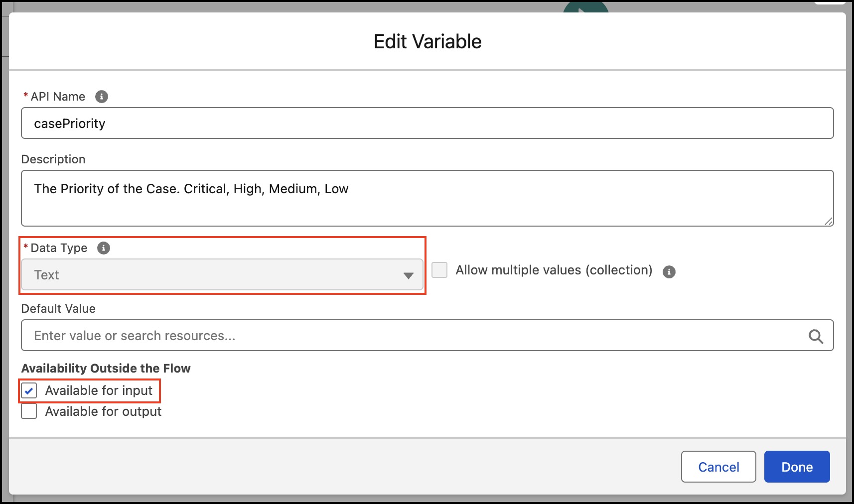Click the Description box resize handle
The height and width of the screenshot is (504, 854).
pos(828,221)
